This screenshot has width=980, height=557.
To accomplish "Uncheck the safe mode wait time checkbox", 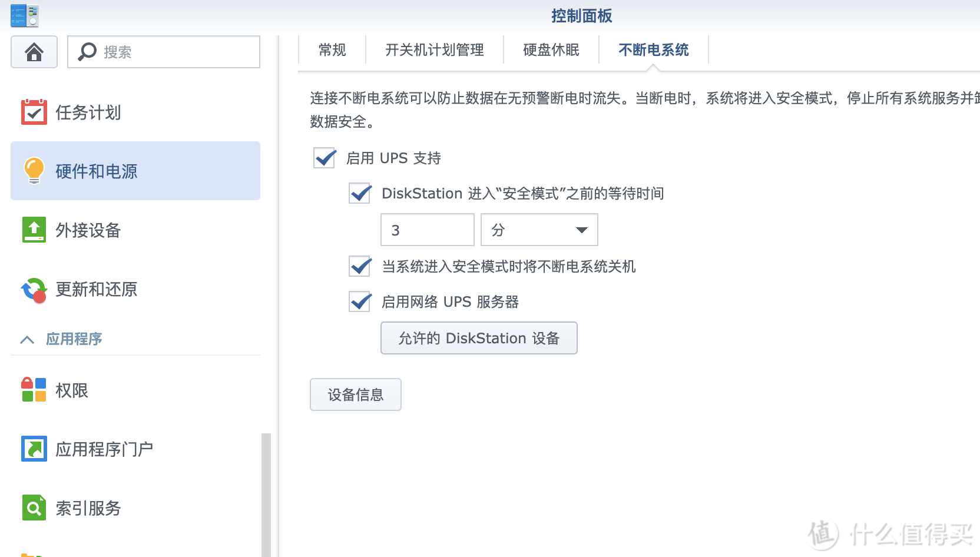I will tap(360, 193).
